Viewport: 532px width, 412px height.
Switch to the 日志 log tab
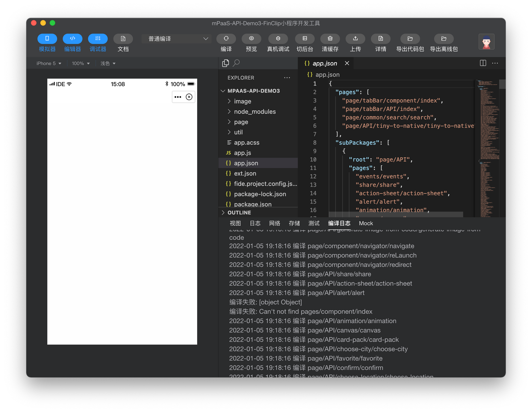[255, 223]
